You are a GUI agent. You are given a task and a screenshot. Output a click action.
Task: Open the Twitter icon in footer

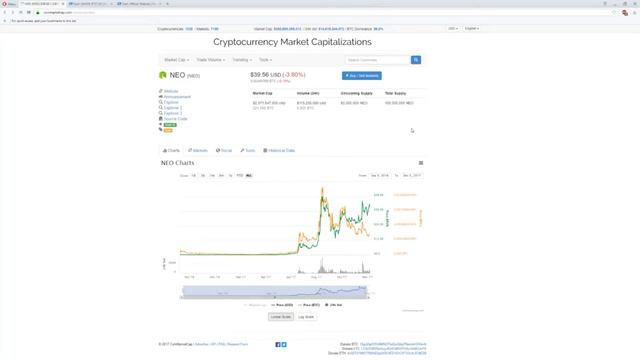284,344
